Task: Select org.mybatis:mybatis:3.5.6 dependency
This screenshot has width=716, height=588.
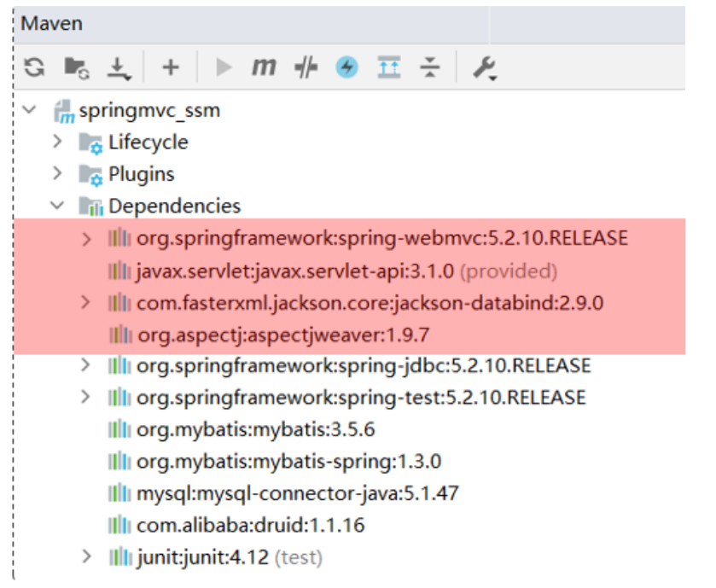Action: coord(256,429)
